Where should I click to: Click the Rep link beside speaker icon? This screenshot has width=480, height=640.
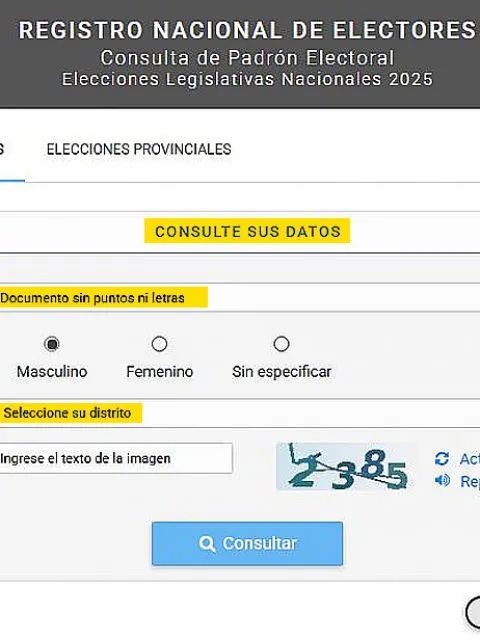tap(470, 481)
